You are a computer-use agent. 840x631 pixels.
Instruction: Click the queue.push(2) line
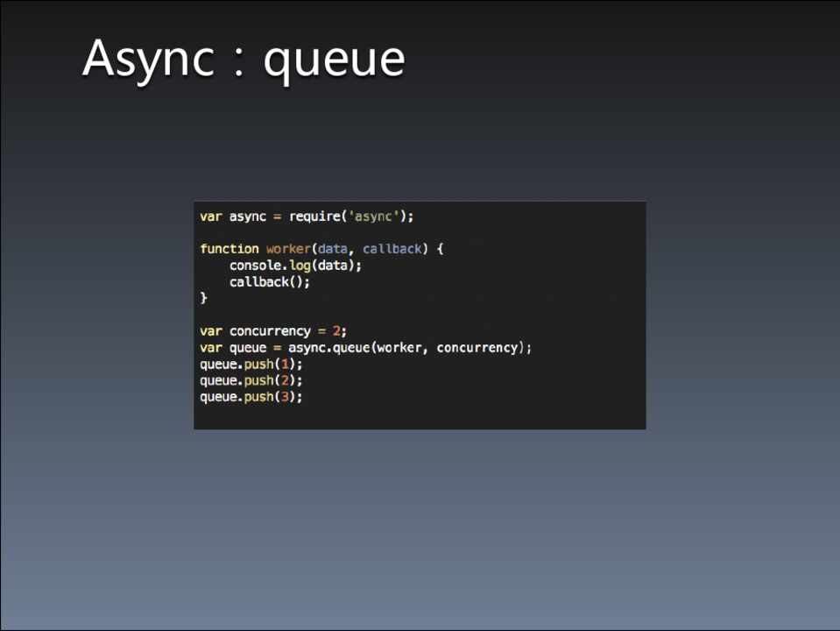pos(251,380)
